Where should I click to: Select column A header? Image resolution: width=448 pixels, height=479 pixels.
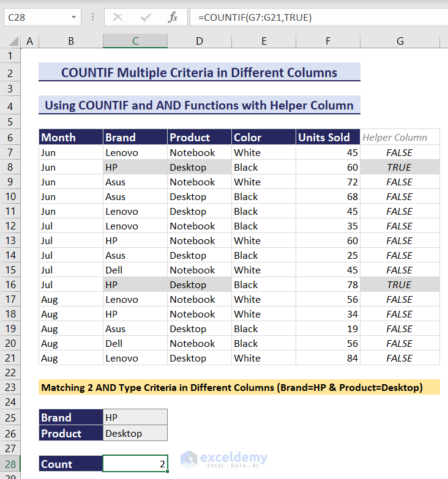29,41
